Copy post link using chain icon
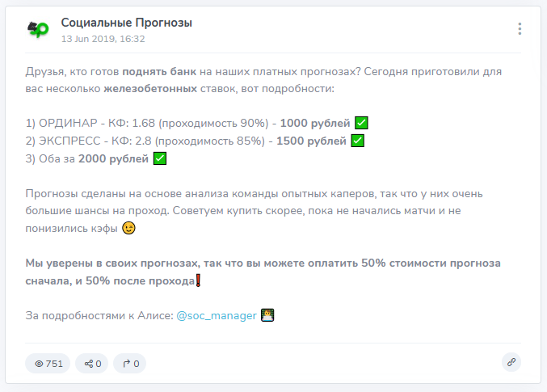The width and height of the screenshot is (547, 392). click(511, 362)
